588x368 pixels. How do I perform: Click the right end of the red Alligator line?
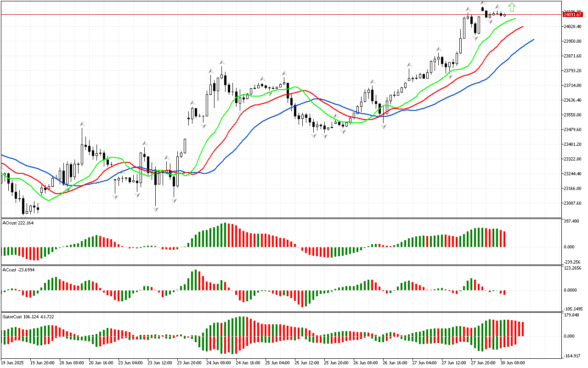[x=523, y=27]
